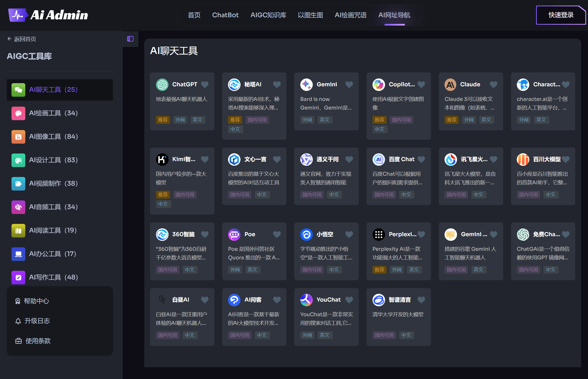Click the 百度 Chat icon
This screenshot has height=379, width=588.
pyautogui.click(x=379, y=159)
